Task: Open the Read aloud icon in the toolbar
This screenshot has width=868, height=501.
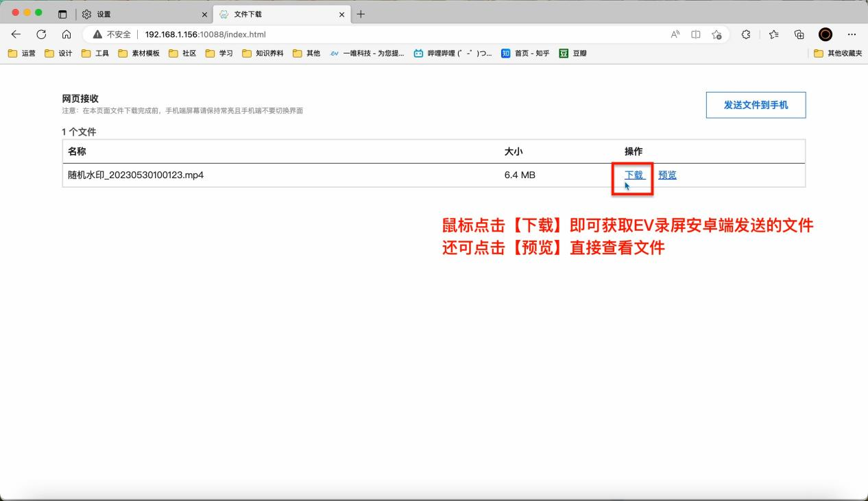Action: click(x=675, y=34)
